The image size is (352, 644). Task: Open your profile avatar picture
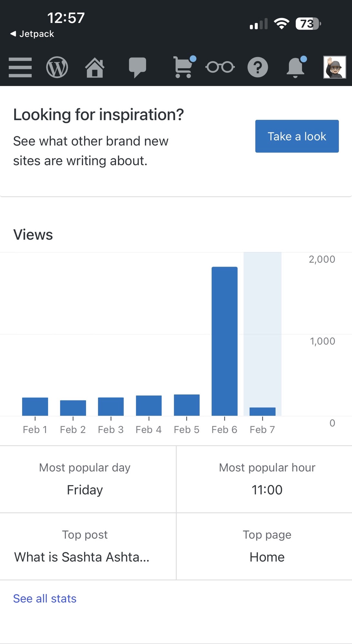click(x=334, y=67)
